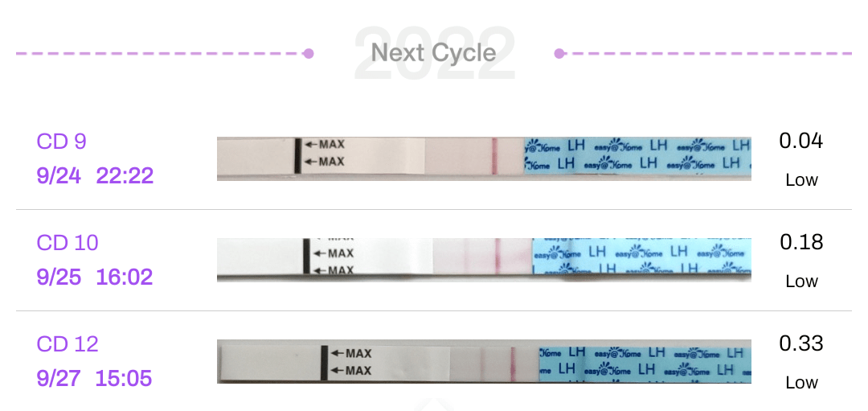Select the CD 10 cycle day label
The width and height of the screenshot is (868, 411).
click(68, 243)
